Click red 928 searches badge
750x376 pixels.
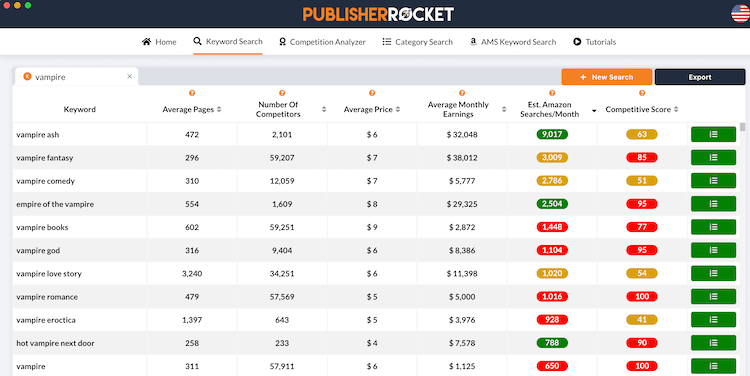552,320
